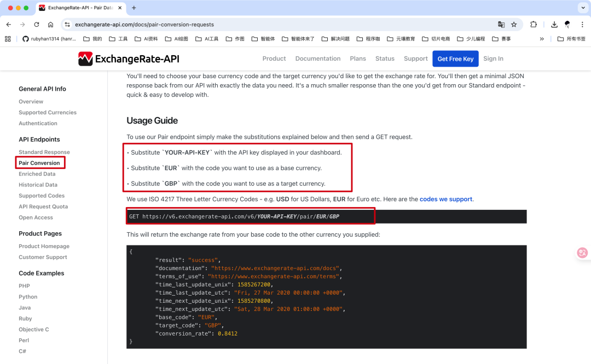Image resolution: width=591 pixels, height=364 pixels.
Task: Click the Sign In link
Action: pos(493,58)
